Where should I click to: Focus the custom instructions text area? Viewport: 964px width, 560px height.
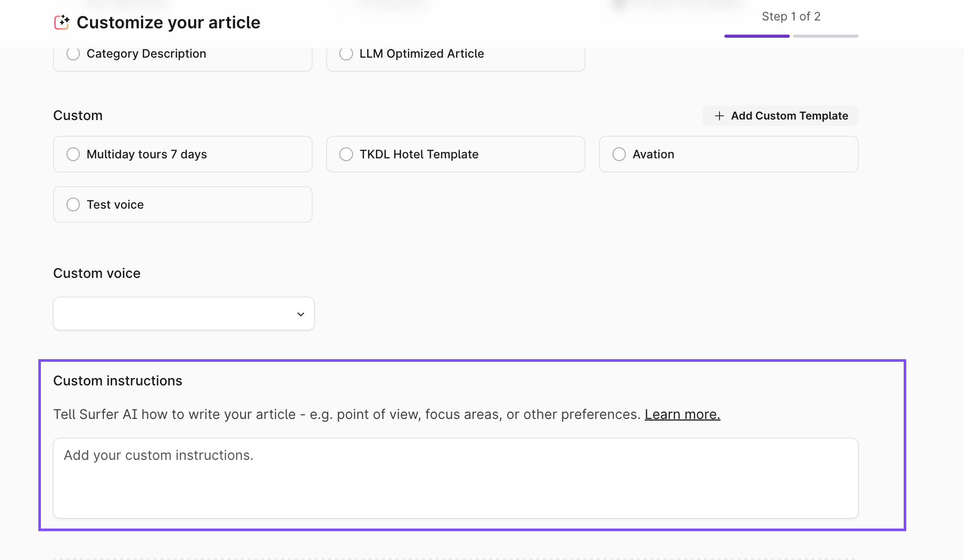[x=455, y=478]
